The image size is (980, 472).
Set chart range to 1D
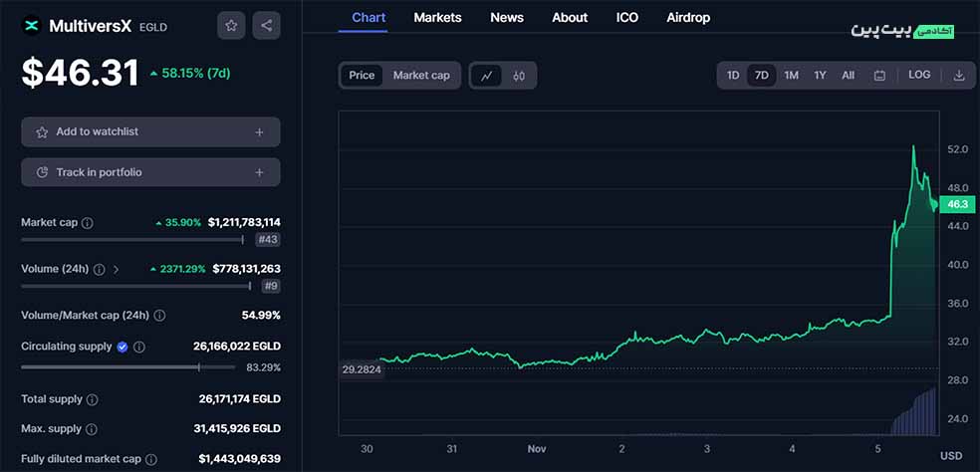click(732, 76)
